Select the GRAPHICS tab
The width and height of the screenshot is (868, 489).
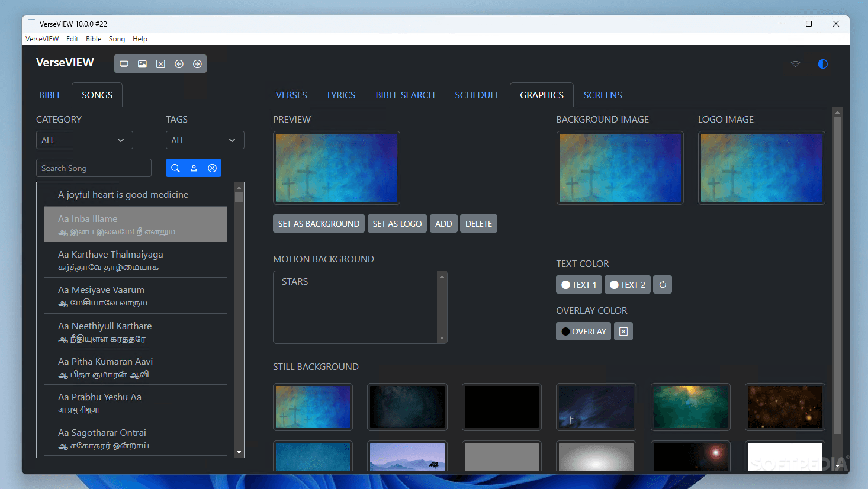click(542, 95)
